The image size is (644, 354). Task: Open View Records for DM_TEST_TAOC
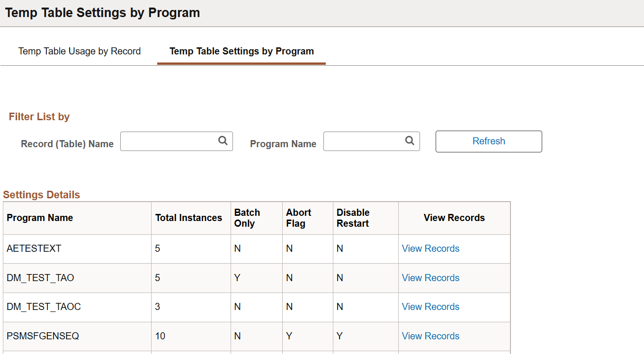(430, 307)
